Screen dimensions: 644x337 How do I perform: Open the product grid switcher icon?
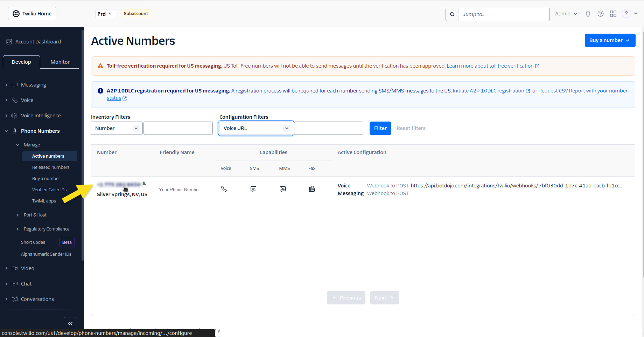pyautogui.click(x=613, y=14)
